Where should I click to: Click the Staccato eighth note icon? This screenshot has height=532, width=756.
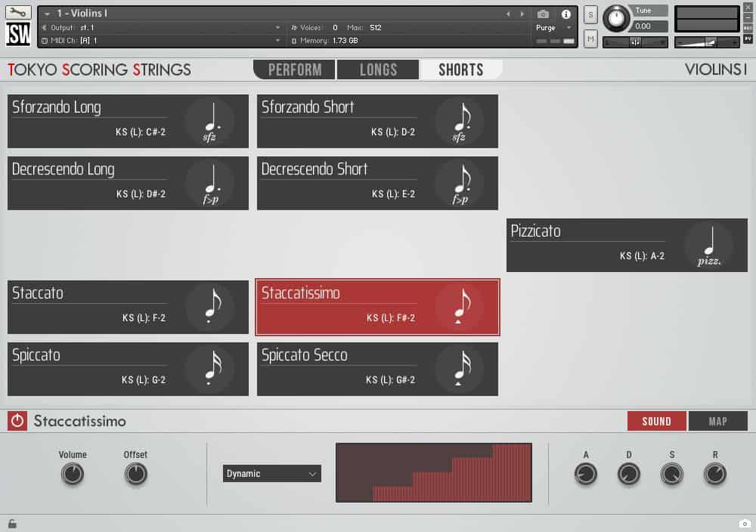[x=210, y=308]
